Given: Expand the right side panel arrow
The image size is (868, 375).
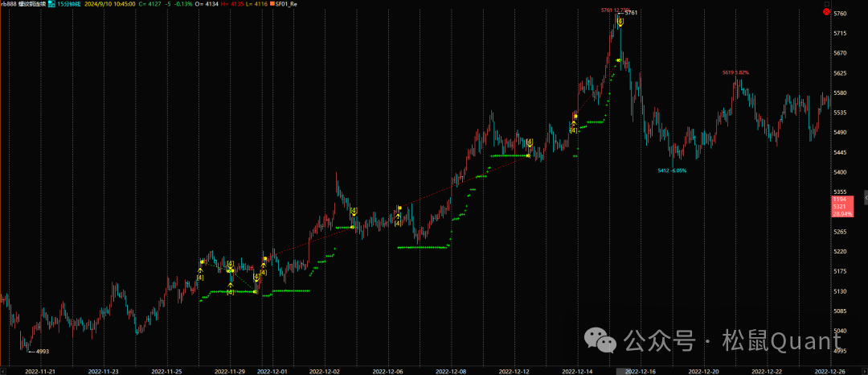Looking at the screenshot, I should tap(865, 196).
